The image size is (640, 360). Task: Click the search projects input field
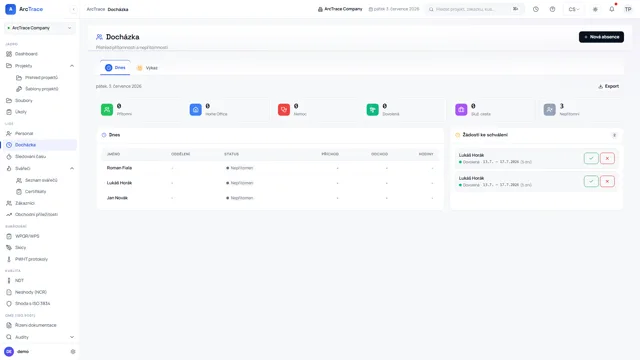pyautogui.click(x=474, y=9)
